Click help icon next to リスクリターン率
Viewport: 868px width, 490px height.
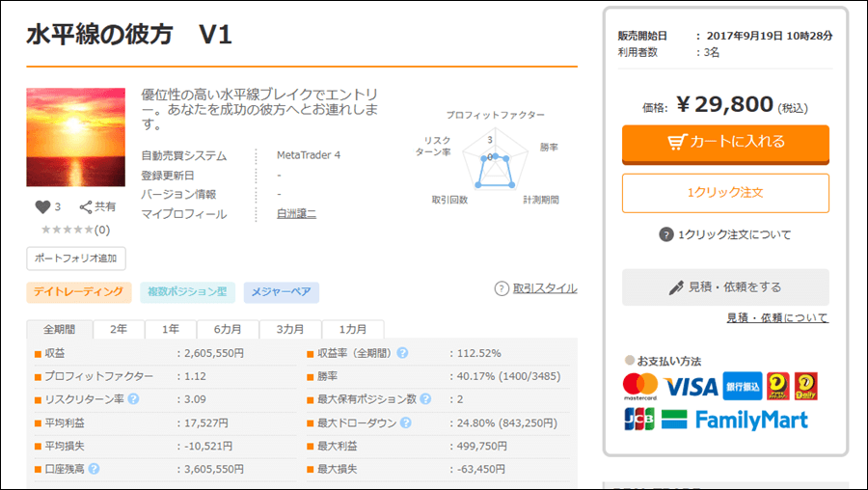click(133, 398)
